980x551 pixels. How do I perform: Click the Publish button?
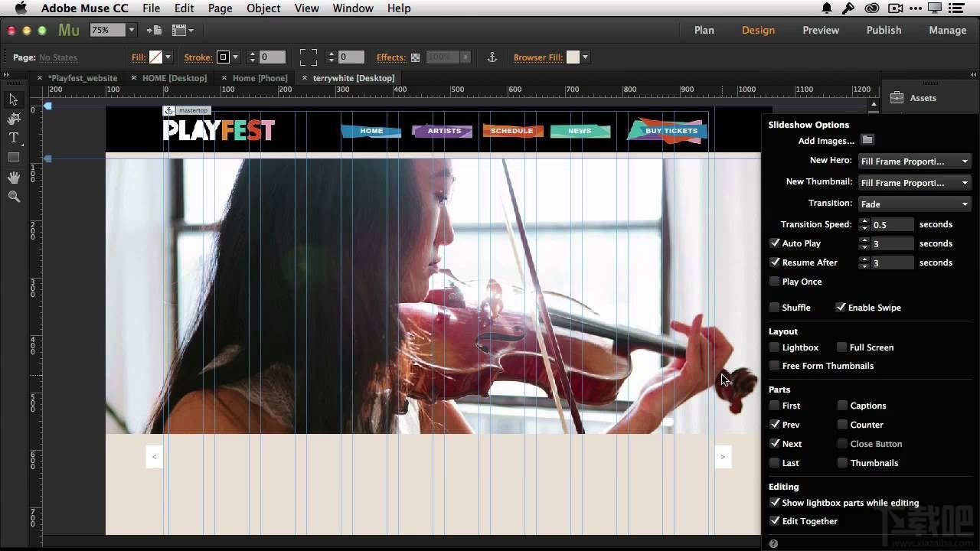[x=884, y=30]
